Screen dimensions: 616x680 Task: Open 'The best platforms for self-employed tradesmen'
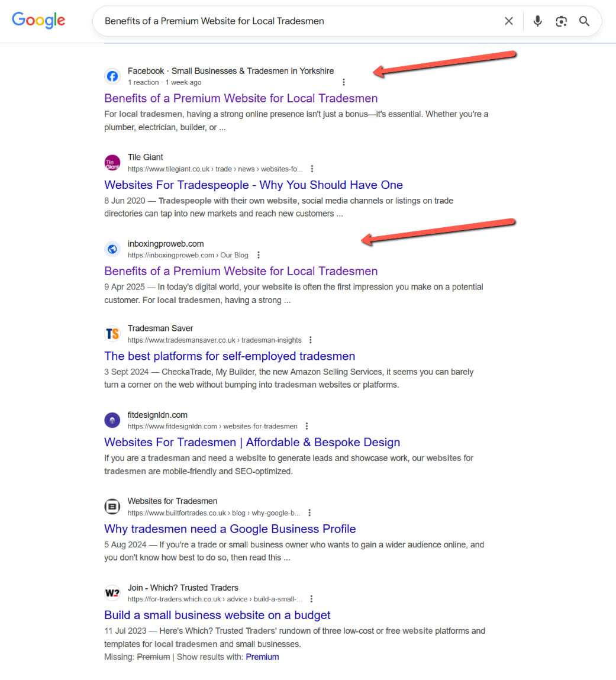(230, 356)
